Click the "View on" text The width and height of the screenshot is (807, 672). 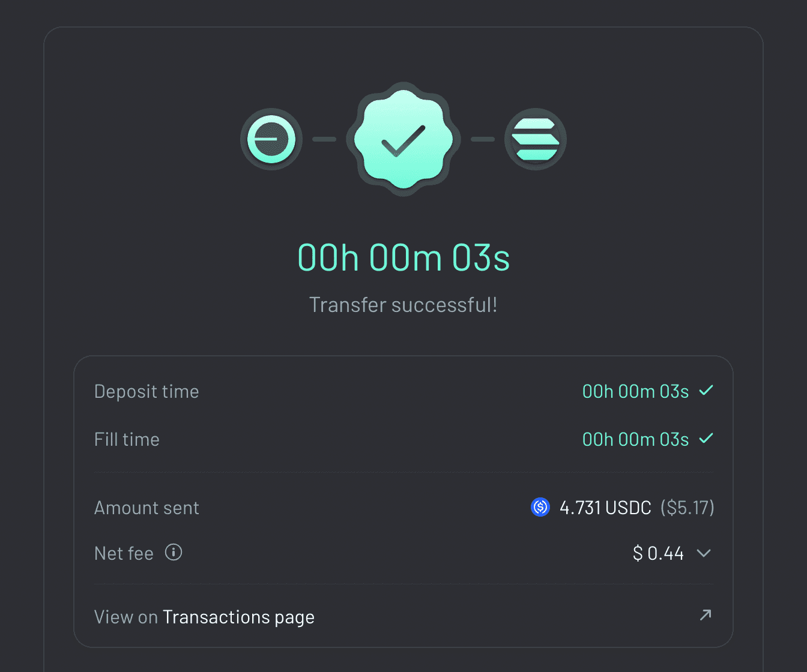pos(125,617)
